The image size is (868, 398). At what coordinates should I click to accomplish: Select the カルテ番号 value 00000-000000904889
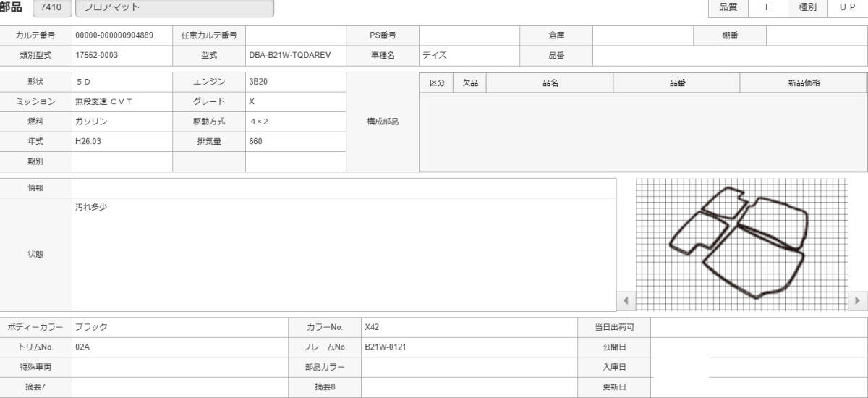pos(114,35)
